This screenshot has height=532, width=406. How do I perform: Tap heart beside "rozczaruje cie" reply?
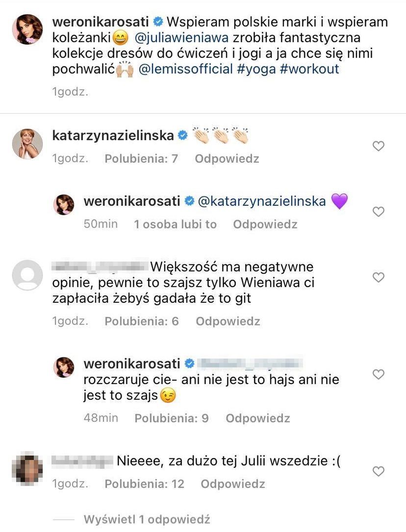[378, 374]
